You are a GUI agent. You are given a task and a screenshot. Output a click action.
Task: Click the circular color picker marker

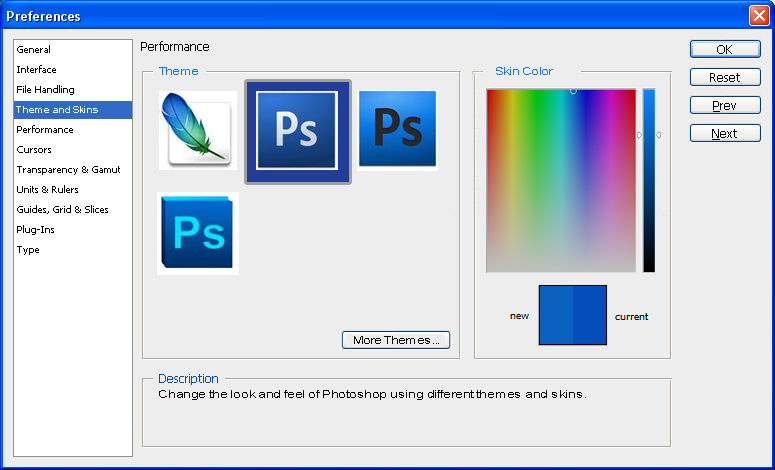point(573,91)
